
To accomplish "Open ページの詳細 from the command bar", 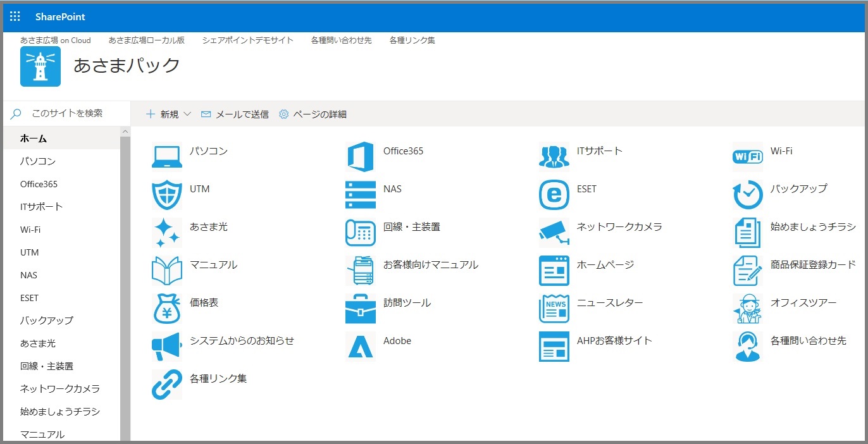I will tap(313, 114).
